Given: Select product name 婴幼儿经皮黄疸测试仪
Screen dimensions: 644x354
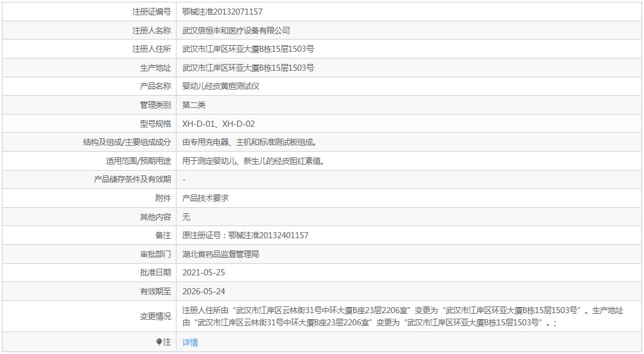Looking at the screenshot, I should click(220, 87).
